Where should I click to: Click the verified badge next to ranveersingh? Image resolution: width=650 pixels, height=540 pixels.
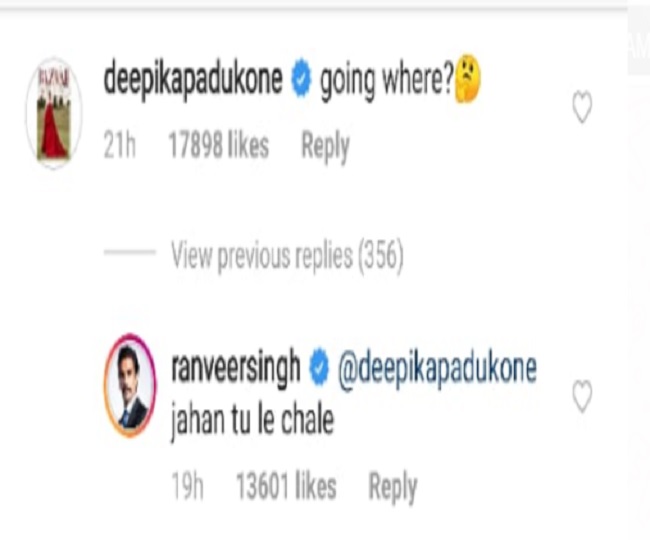(318, 368)
